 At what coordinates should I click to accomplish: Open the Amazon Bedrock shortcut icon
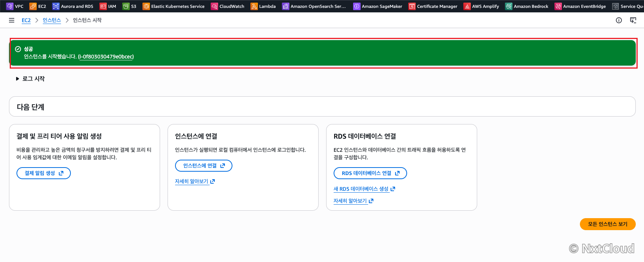point(509,6)
